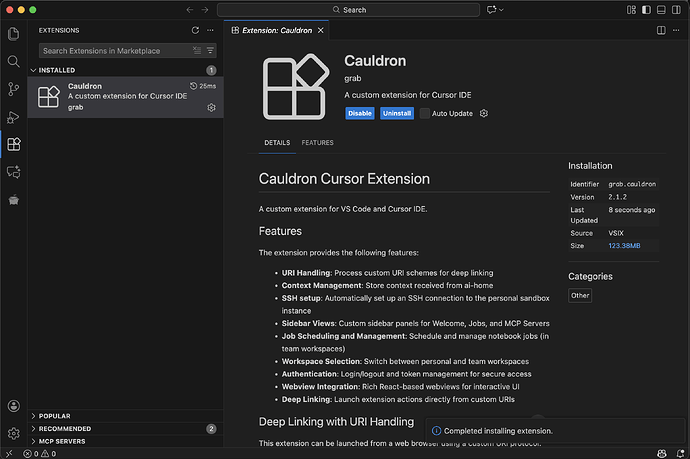Uninstall the Cauldron extension
The height and width of the screenshot is (459, 690).
(397, 114)
